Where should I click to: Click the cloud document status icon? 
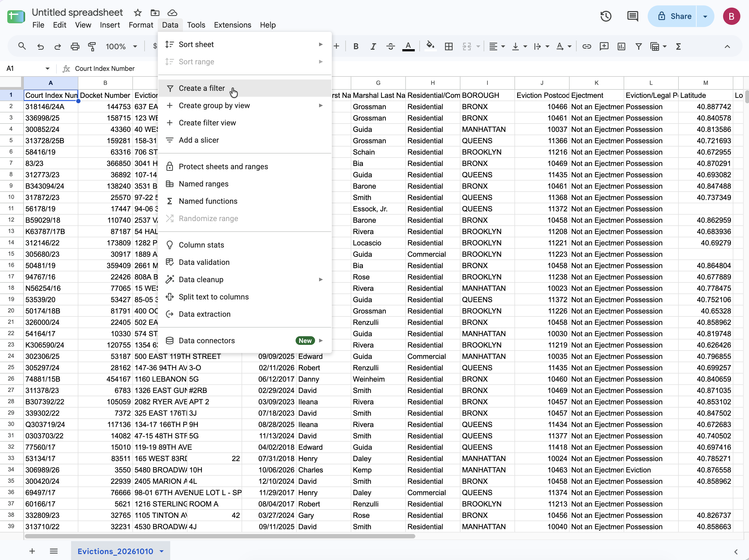tap(172, 13)
